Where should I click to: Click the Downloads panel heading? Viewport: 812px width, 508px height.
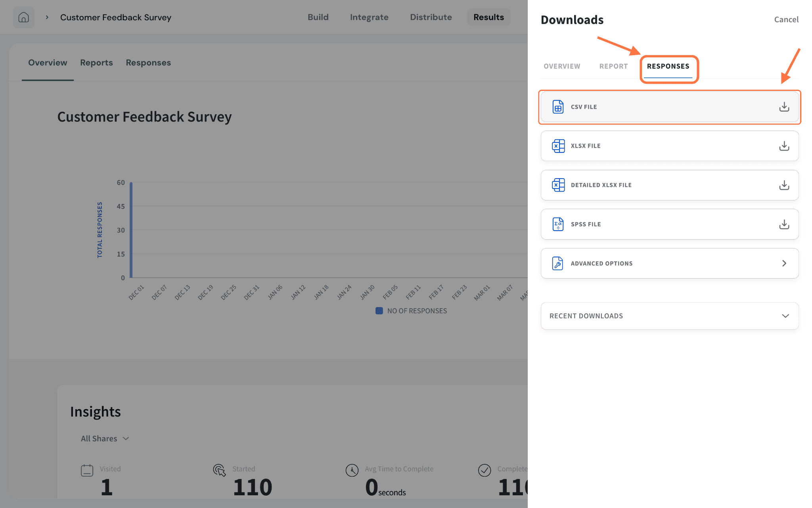[572, 19]
